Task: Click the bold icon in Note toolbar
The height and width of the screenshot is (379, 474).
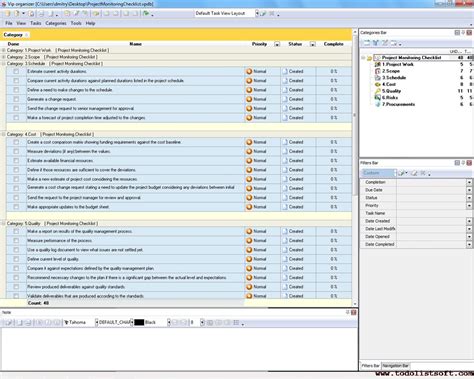Action: pos(39,322)
